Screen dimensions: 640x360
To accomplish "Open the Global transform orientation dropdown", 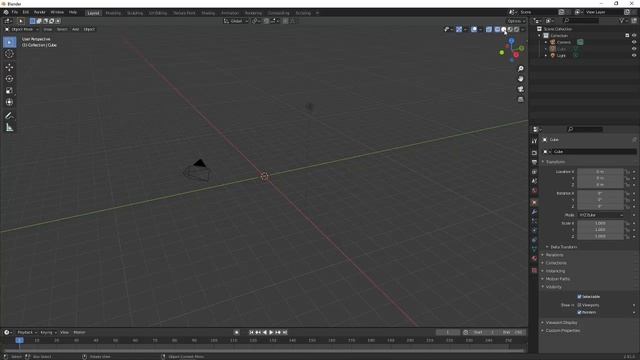I will click(236, 21).
